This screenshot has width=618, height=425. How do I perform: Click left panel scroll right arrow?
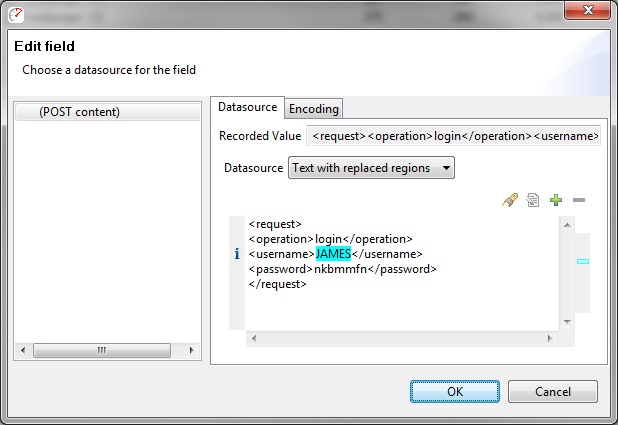pyautogui.click(x=192, y=350)
